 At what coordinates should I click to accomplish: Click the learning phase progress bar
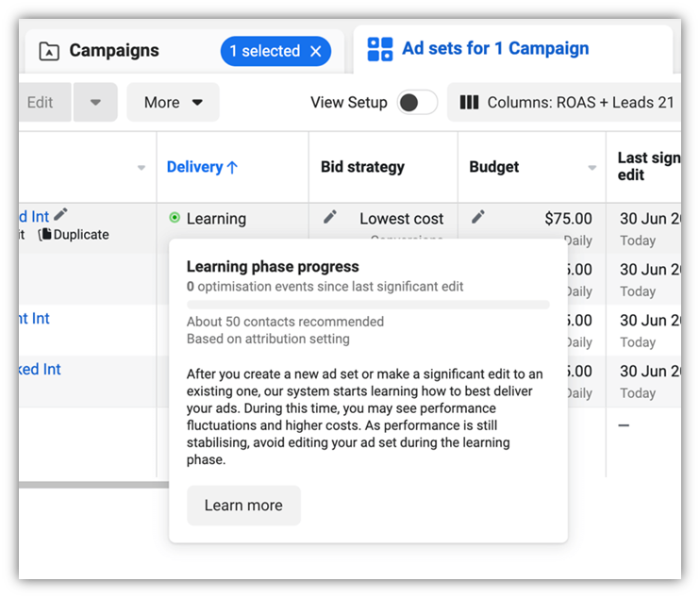tap(368, 305)
